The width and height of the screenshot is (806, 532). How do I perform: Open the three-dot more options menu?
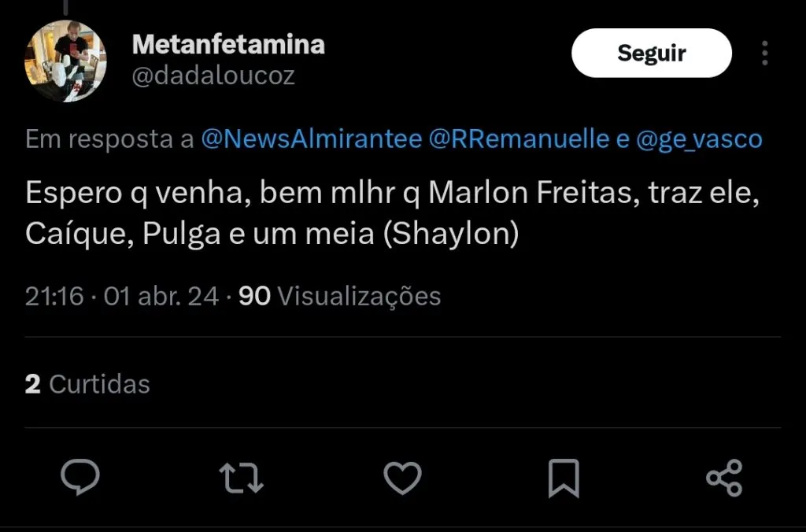[765, 54]
